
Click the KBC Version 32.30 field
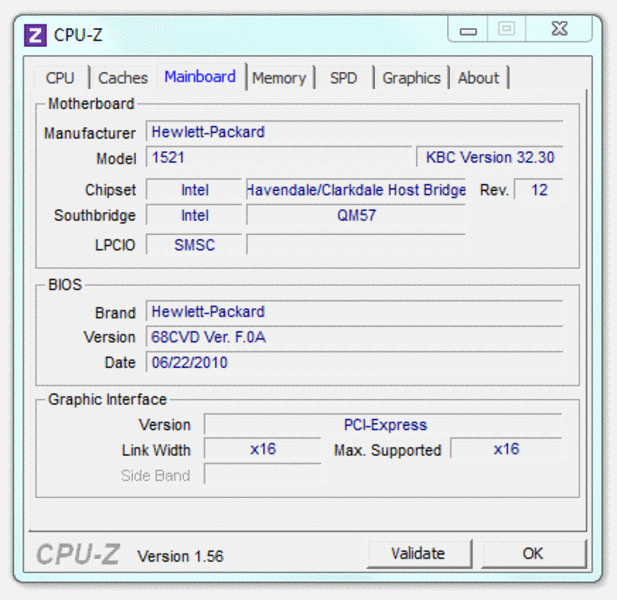pos(490,157)
